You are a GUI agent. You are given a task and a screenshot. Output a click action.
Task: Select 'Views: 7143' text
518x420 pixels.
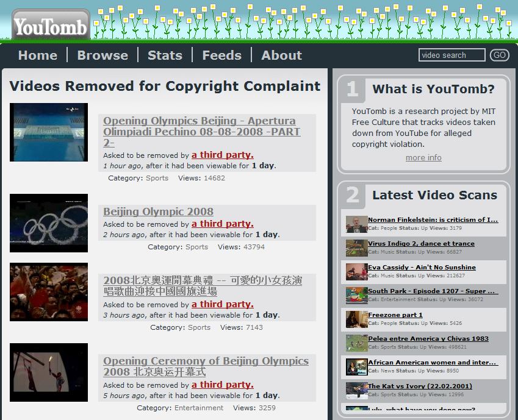(x=242, y=327)
